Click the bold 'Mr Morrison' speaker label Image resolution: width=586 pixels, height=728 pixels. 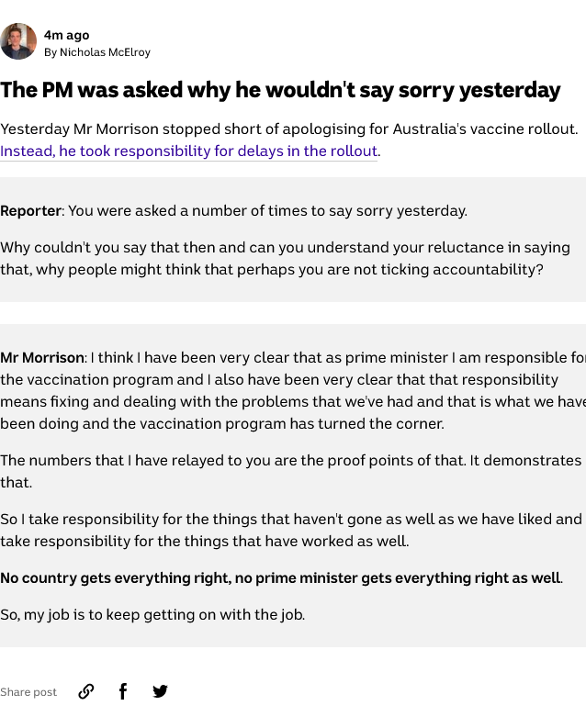[x=42, y=358]
